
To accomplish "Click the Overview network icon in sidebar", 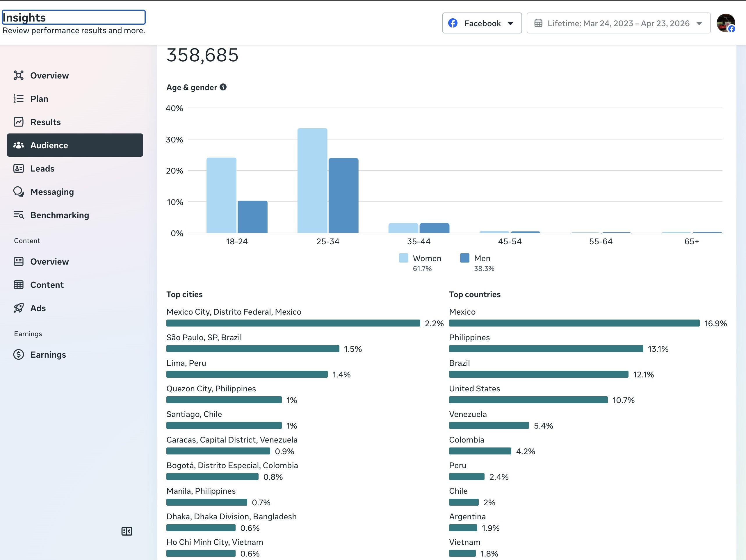I will tap(19, 76).
